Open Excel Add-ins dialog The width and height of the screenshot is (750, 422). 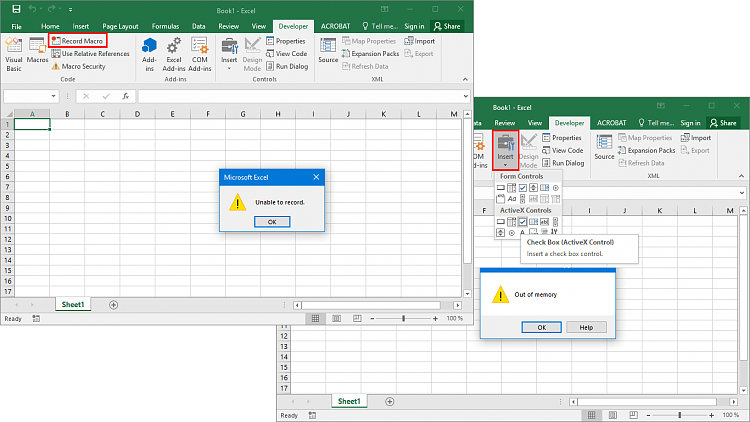pyautogui.click(x=174, y=54)
